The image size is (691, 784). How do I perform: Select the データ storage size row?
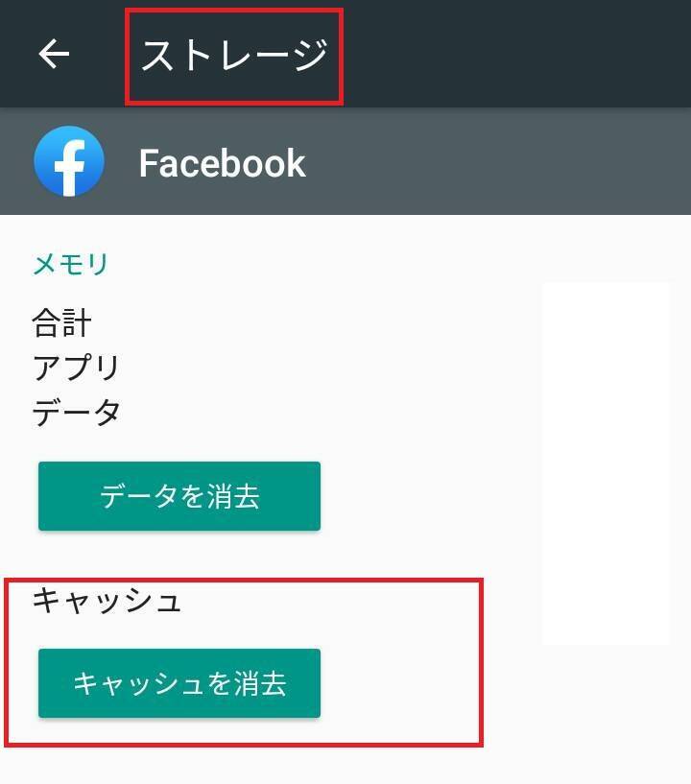coord(76,413)
